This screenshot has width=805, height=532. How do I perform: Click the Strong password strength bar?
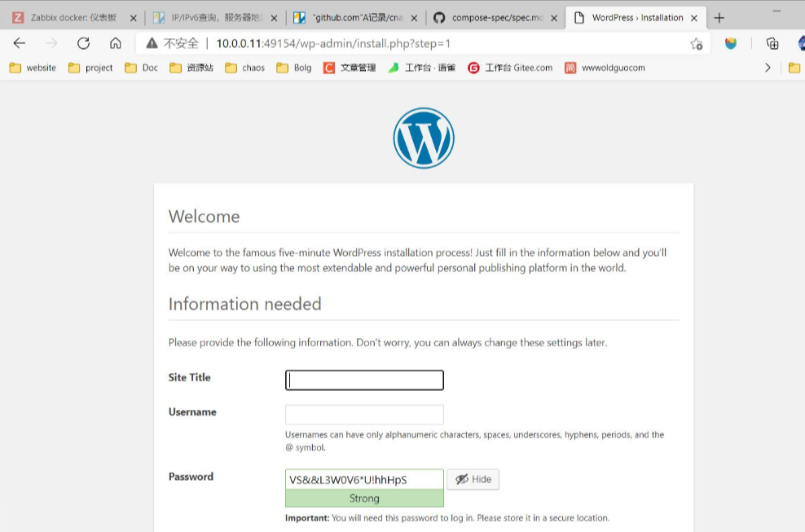coord(364,498)
